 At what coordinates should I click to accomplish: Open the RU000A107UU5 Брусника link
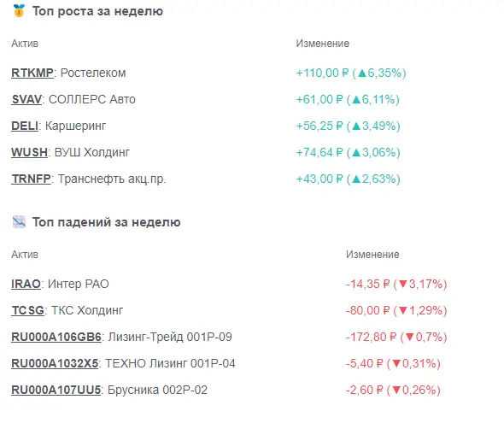56,390
